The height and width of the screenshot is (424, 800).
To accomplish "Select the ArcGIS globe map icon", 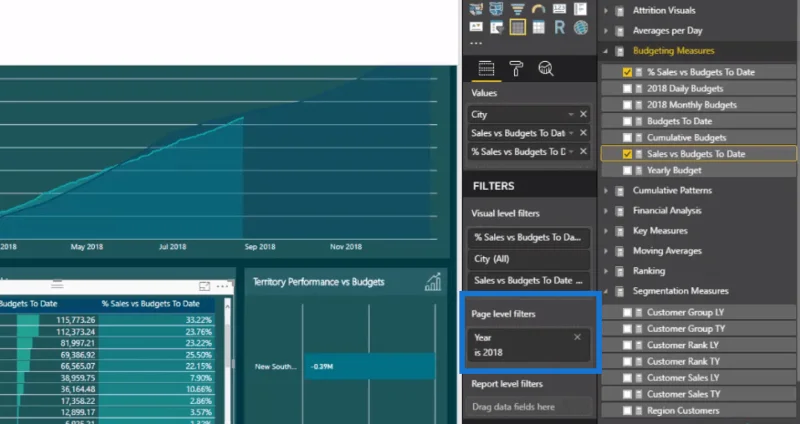I will (x=581, y=28).
